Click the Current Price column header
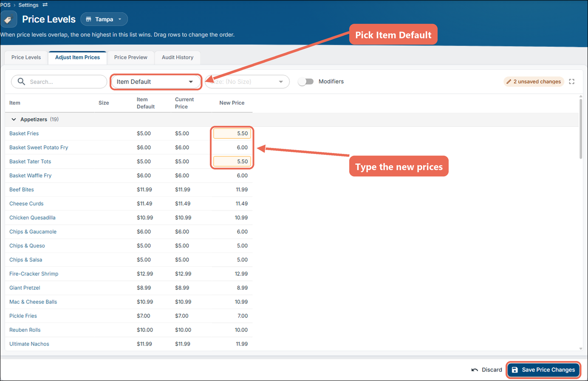The height and width of the screenshot is (381, 588). [x=184, y=103]
